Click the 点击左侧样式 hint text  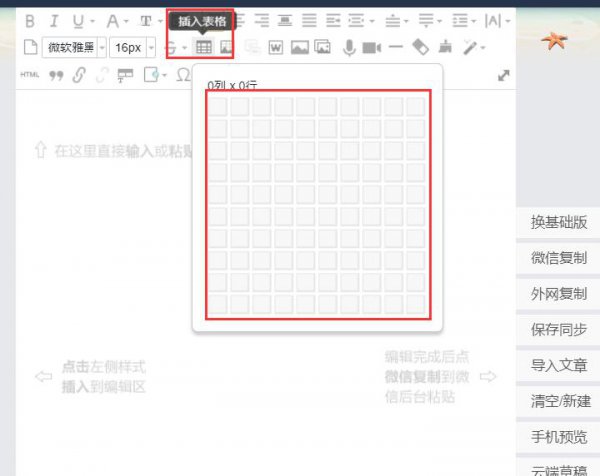[104, 367]
